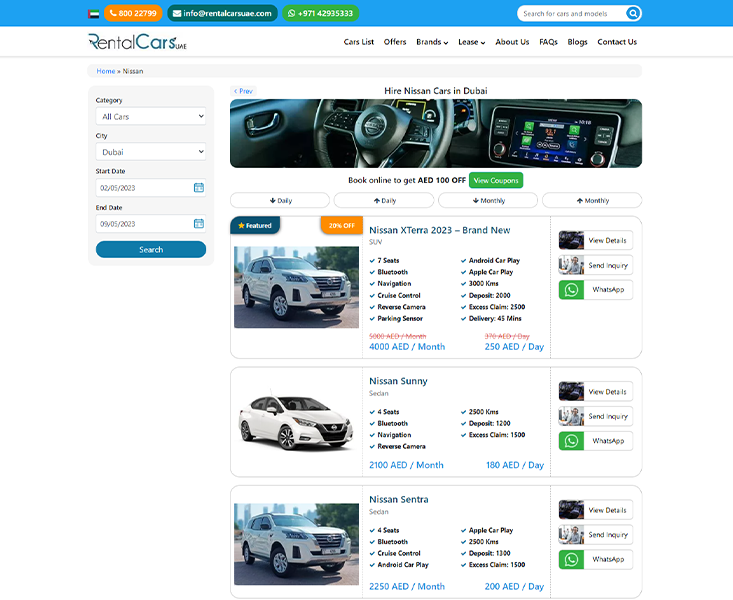Click the Search button in filter panel
The height and width of the screenshot is (600, 733).
click(x=151, y=249)
